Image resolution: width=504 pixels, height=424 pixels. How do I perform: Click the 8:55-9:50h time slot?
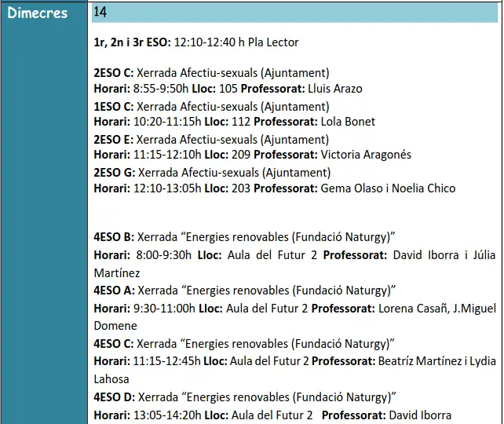tap(166, 89)
